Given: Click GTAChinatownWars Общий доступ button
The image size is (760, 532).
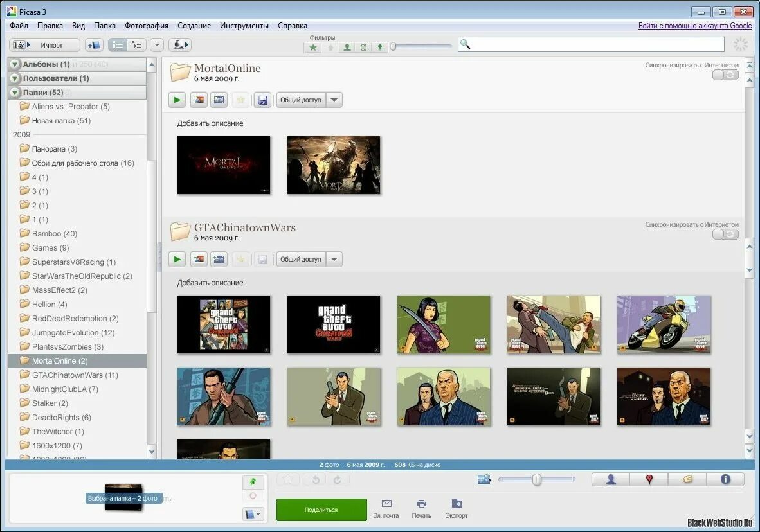Looking at the screenshot, I should point(301,259).
